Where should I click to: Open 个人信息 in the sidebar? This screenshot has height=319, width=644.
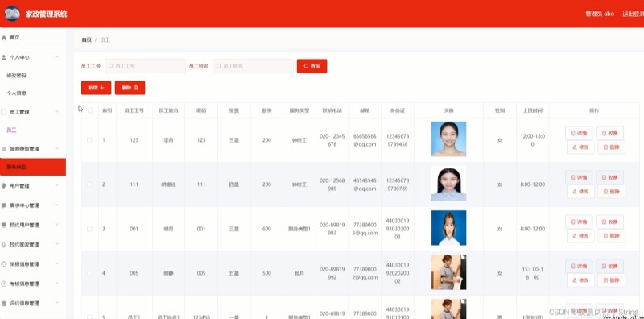click(16, 93)
